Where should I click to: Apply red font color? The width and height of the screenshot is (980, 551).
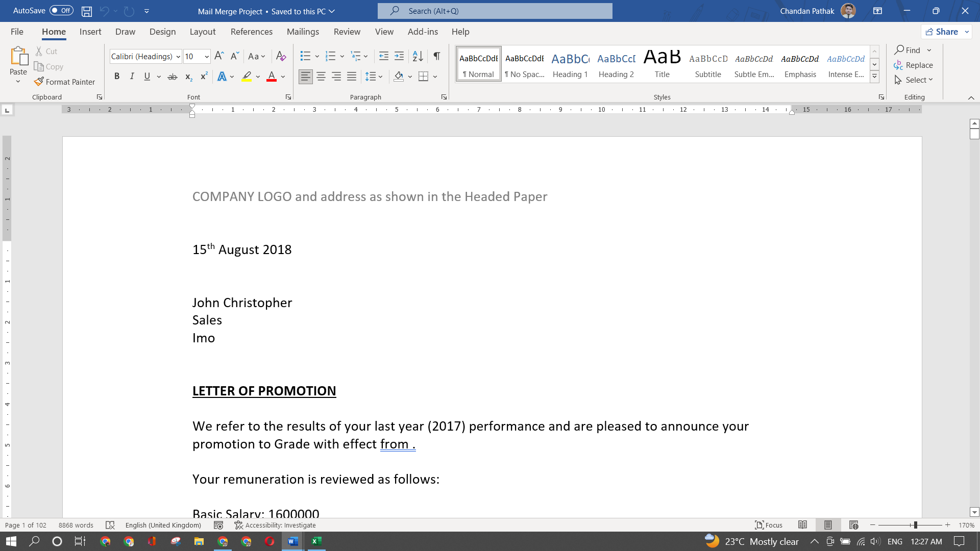[272, 77]
